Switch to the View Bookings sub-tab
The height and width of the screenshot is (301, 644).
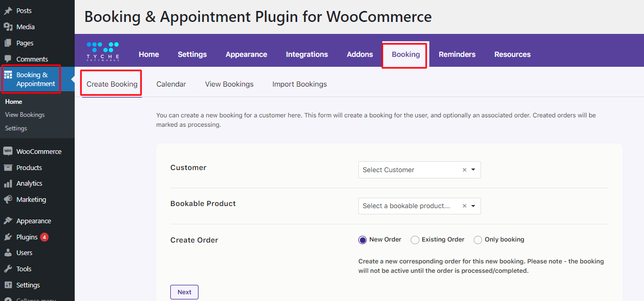pos(229,84)
